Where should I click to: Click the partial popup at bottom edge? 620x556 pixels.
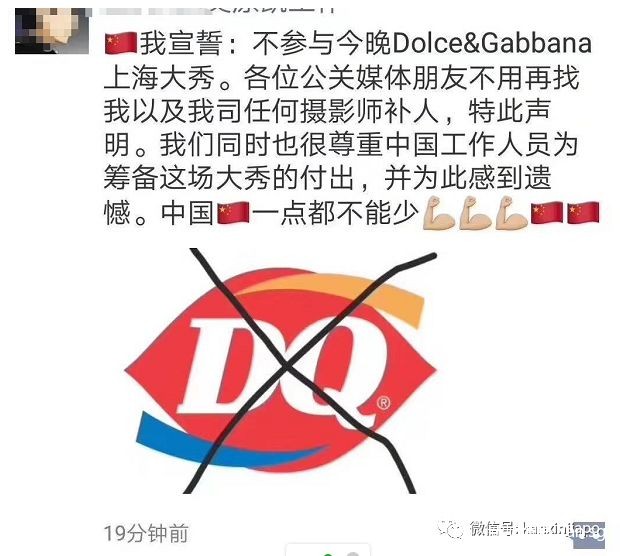click(328, 550)
